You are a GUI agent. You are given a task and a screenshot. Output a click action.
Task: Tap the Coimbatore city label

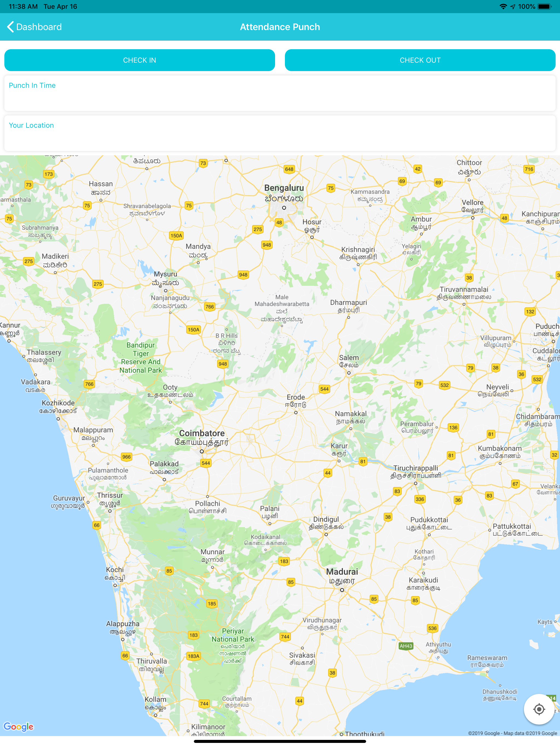pos(202,438)
